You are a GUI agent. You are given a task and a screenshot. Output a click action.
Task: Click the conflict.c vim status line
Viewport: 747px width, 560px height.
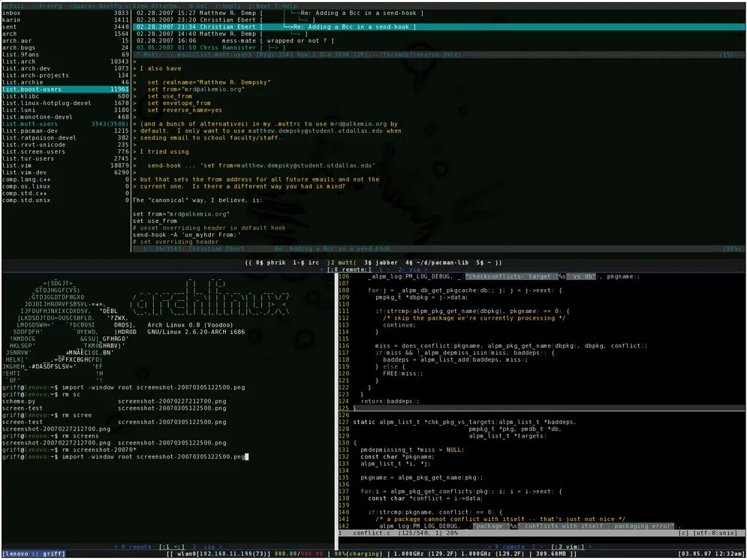pos(541,533)
